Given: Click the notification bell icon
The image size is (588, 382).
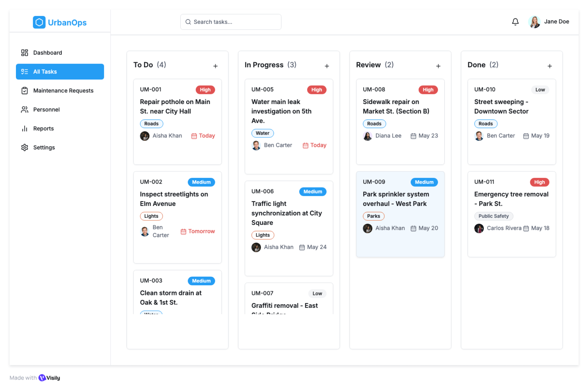Looking at the screenshot, I should (515, 22).
